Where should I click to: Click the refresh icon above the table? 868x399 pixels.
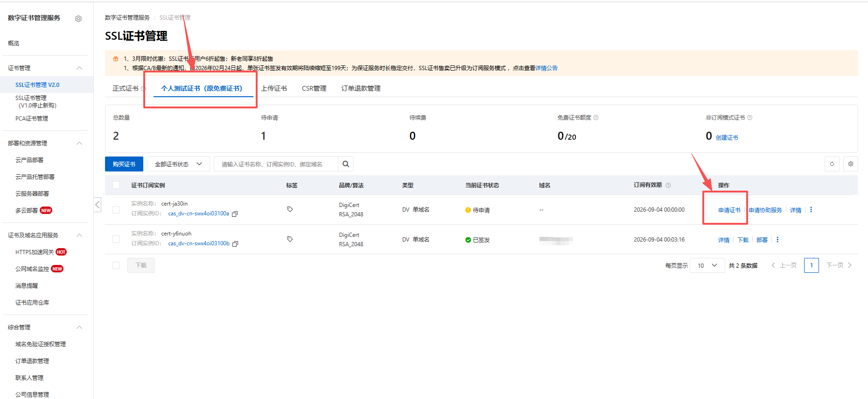pyautogui.click(x=832, y=164)
